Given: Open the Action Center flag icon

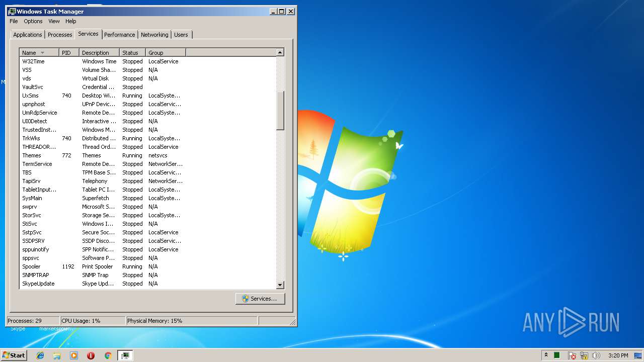Looking at the screenshot, I should click(x=572, y=355).
